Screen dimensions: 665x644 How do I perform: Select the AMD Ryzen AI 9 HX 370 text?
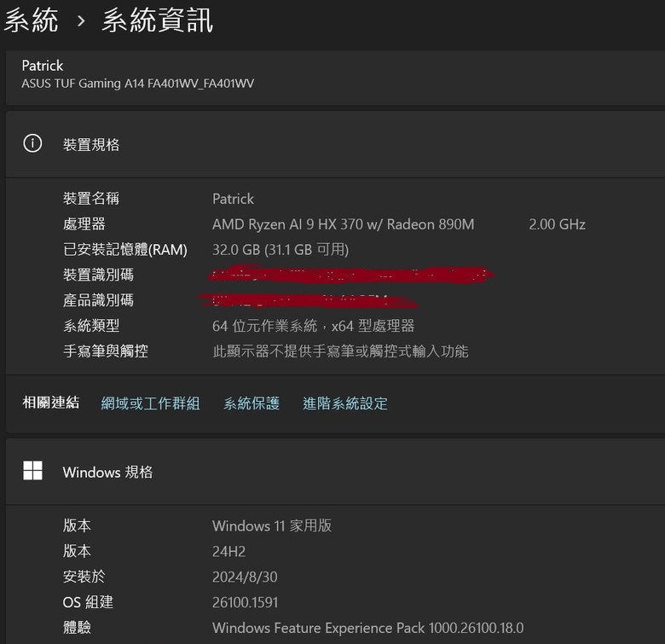click(343, 224)
